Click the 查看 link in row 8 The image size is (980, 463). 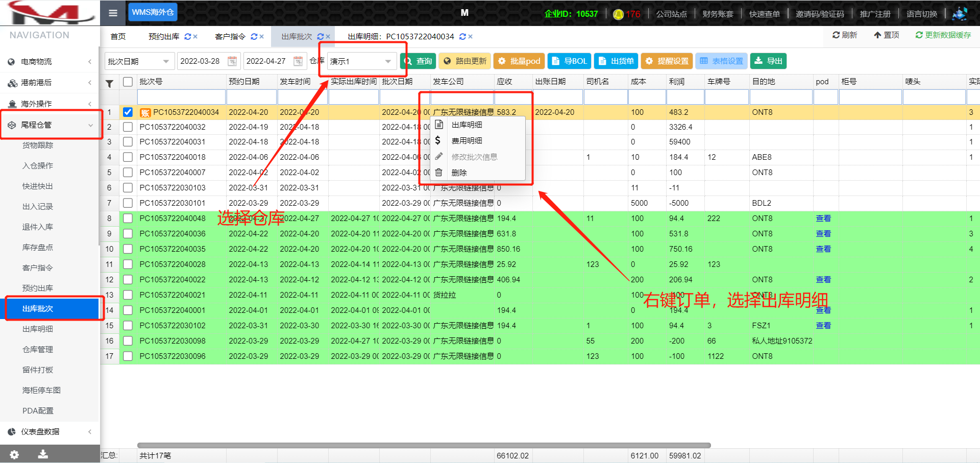(823, 218)
